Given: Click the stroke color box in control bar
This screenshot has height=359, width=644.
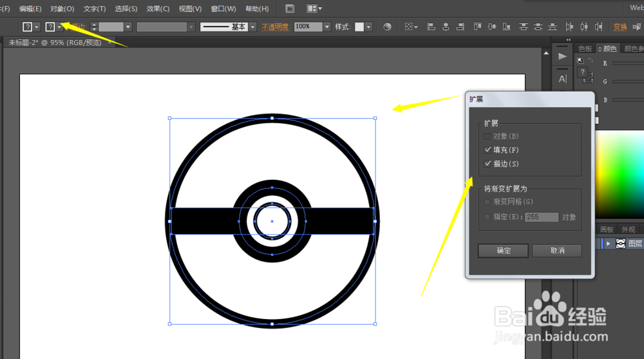Looking at the screenshot, I should 50,27.
